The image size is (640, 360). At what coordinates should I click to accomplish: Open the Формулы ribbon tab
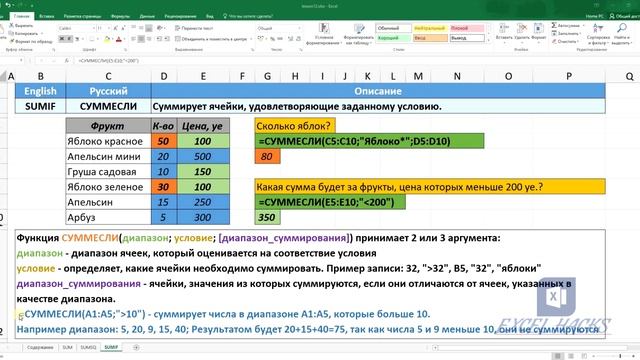click(x=120, y=16)
